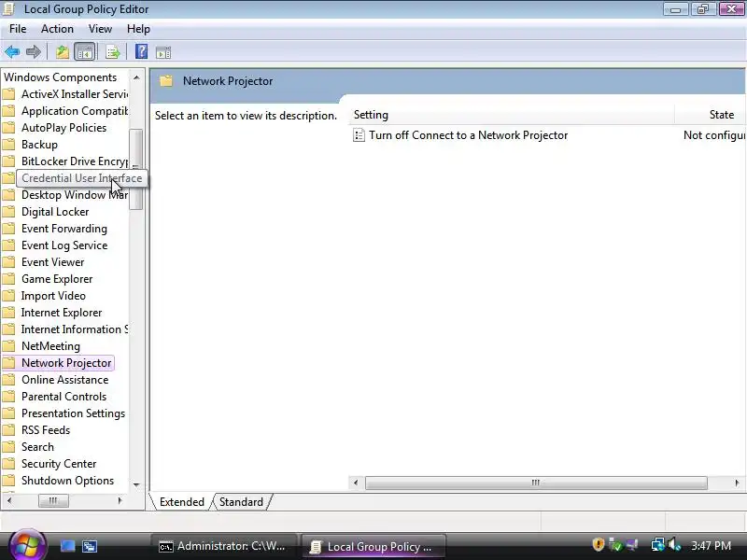
Task: Click folder icon next to Game Explorer
Action: pyautogui.click(x=8, y=278)
